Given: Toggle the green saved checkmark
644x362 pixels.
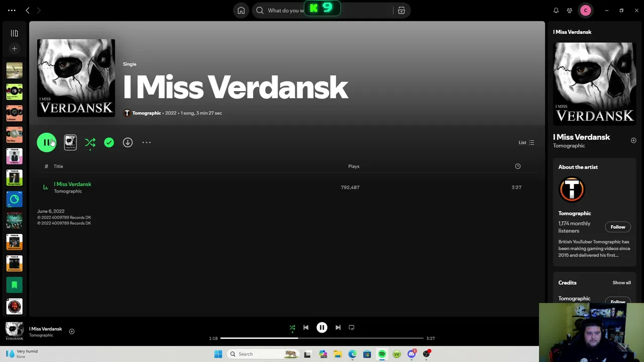Looking at the screenshot, I should click(x=109, y=142).
